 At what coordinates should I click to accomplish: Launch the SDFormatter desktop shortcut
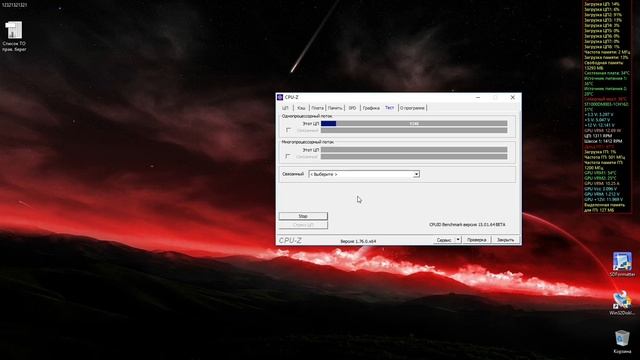tap(622, 264)
